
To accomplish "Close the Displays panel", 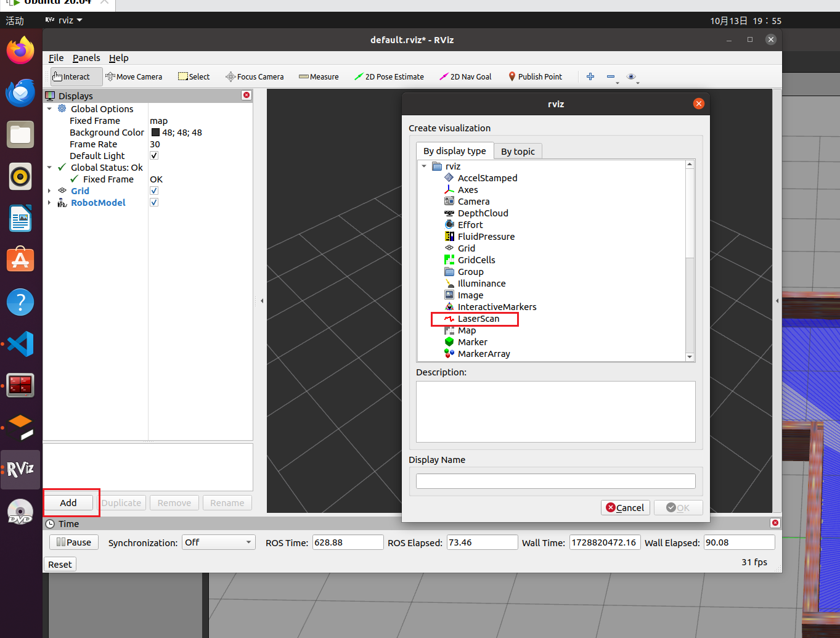I will tap(247, 95).
